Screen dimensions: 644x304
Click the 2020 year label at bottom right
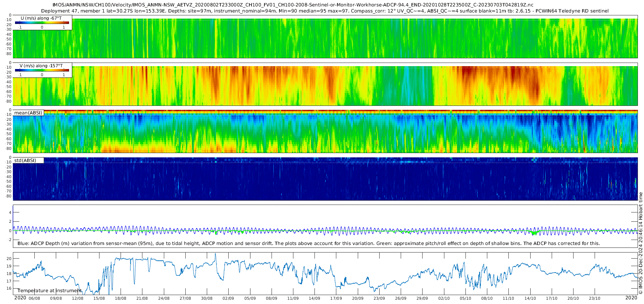pyautogui.click(x=631, y=298)
